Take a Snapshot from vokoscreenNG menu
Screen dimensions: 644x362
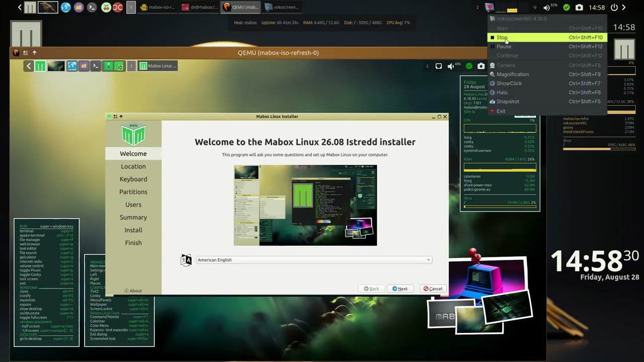pyautogui.click(x=547, y=102)
